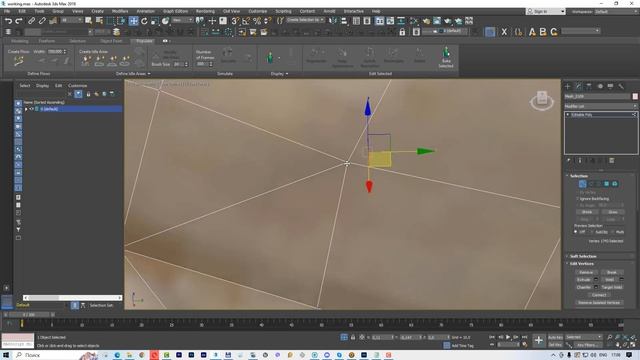640x360 pixels.
Task: Open the File menu
Action: click(7, 11)
